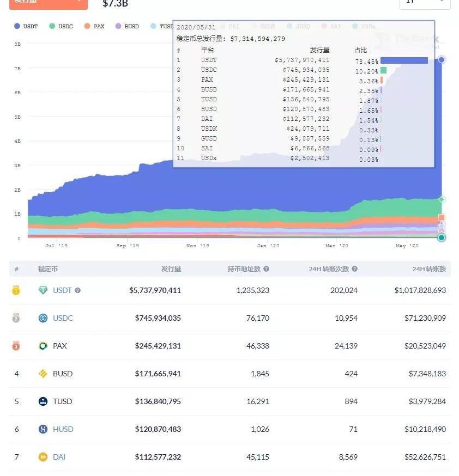Open the HUSD link in the table
Image resolution: width=459 pixels, height=476 pixels.
point(63,429)
